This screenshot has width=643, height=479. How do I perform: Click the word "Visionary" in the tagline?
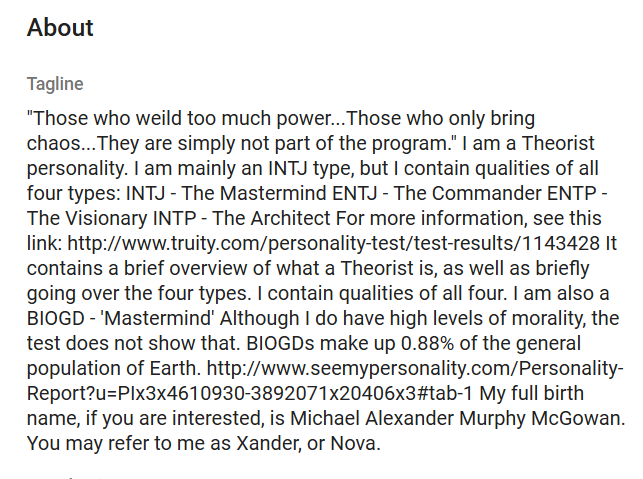[x=106, y=218]
